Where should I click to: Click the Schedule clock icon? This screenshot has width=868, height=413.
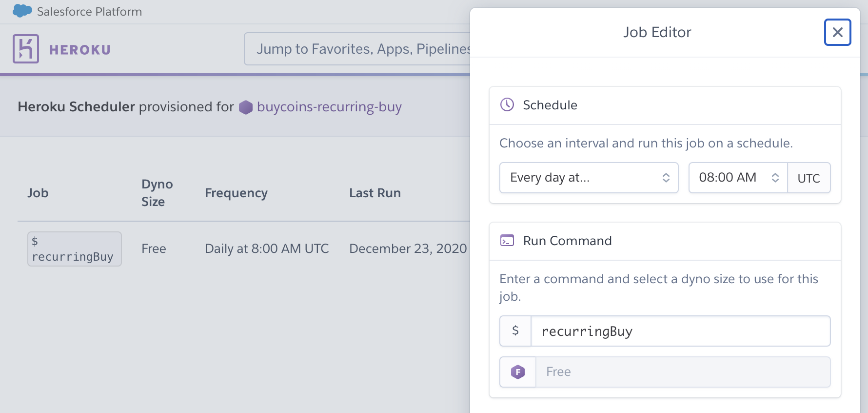pos(507,104)
